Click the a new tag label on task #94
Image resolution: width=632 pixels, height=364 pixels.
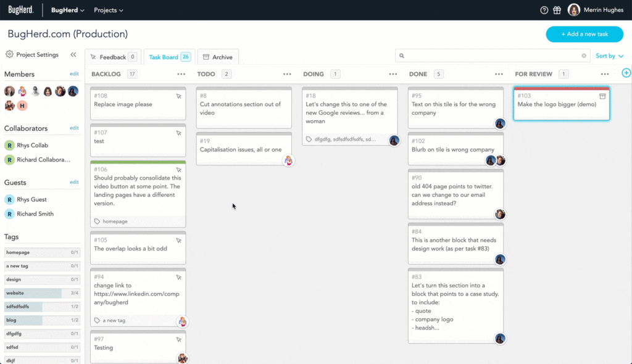tap(114, 320)
